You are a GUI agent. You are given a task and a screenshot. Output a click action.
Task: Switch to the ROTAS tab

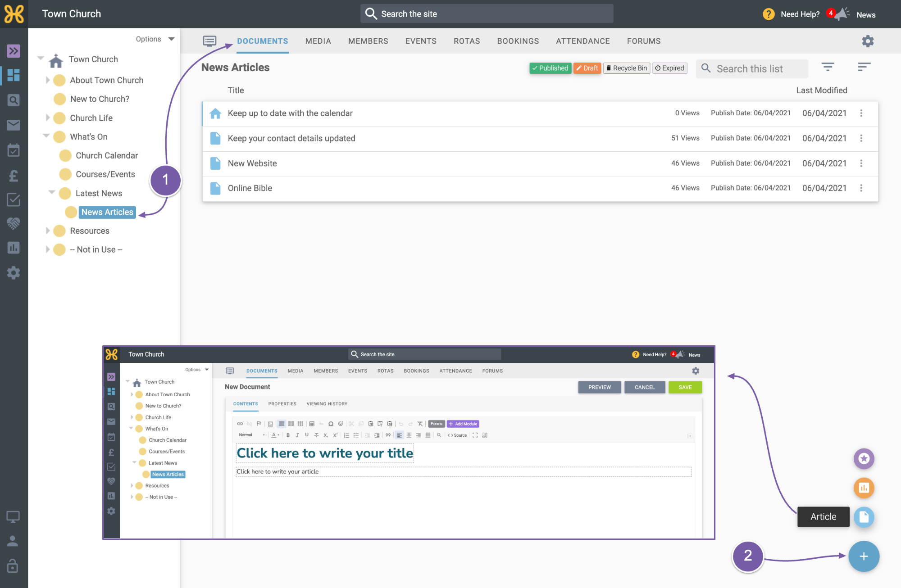(x=467, y=41)
